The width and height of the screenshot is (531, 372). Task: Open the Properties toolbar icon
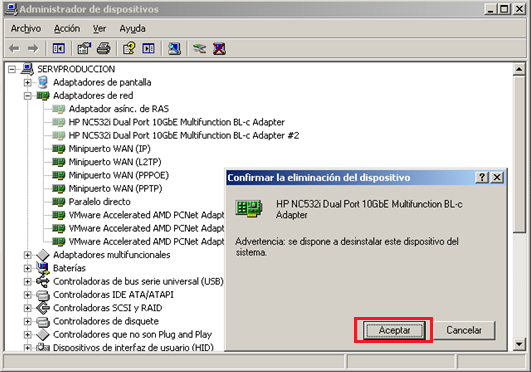tap(84, 49)
